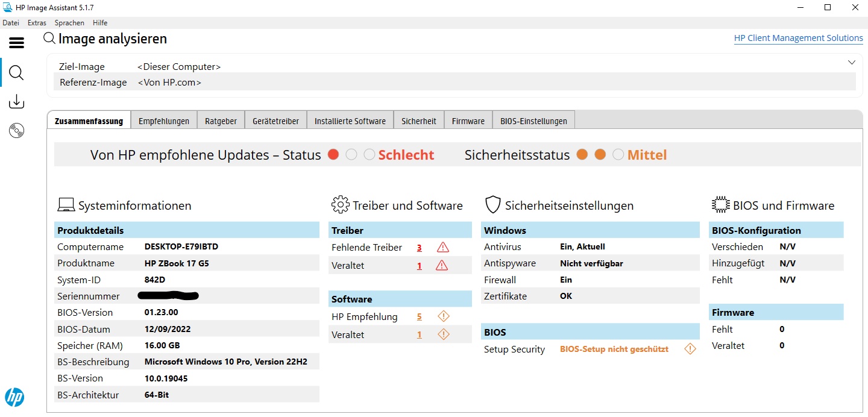868x417 pixels.
Task: Select the Referenz-Image value Von HP.com
Action: tap(169, 83)
